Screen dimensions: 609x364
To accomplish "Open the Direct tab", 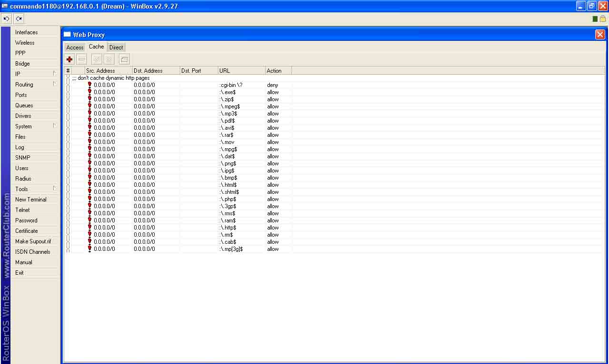I will pos(116,48).
